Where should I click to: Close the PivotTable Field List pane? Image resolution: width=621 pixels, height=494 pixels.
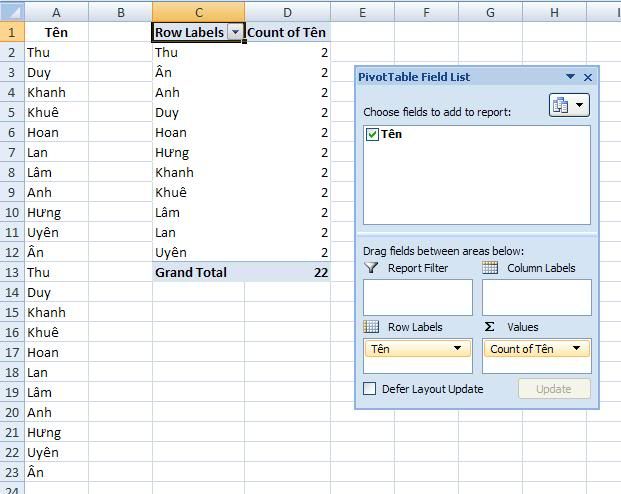588,77
